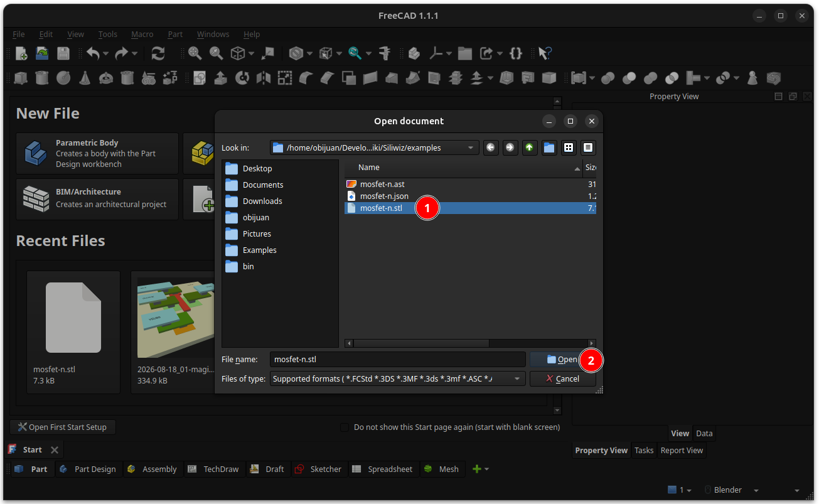Open the mosfet-n.stl recent file thumbnail
The height and width of the screenshot is (504, 819).
pyautogui.click(x=73, y=332)
